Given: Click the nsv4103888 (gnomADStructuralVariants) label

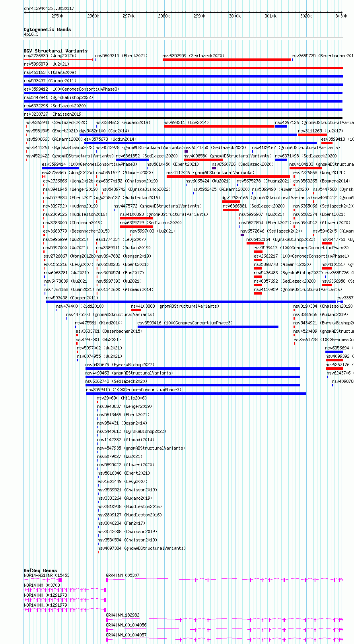Looking at the screenshot, I should click(x=175, y=306).
